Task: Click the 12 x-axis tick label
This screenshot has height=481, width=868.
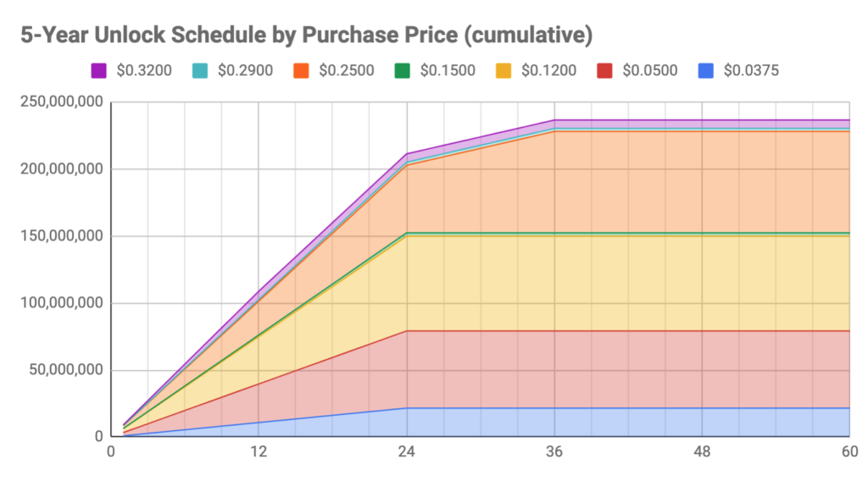Action: pyautogui.click(x=259, y=451)
